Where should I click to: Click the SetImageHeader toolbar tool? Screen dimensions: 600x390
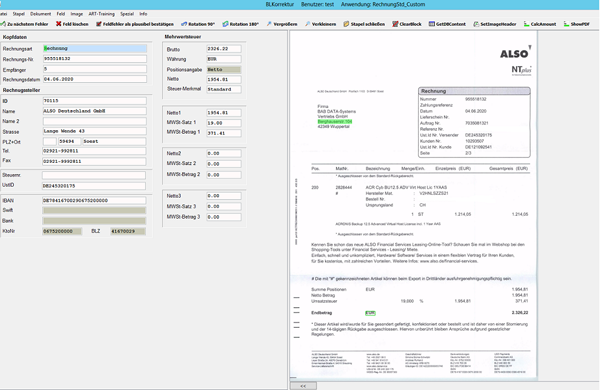495,24
